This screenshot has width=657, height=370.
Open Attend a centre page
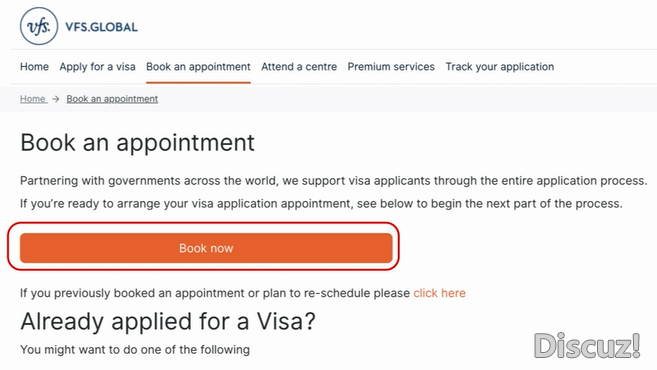coord(299,67)
